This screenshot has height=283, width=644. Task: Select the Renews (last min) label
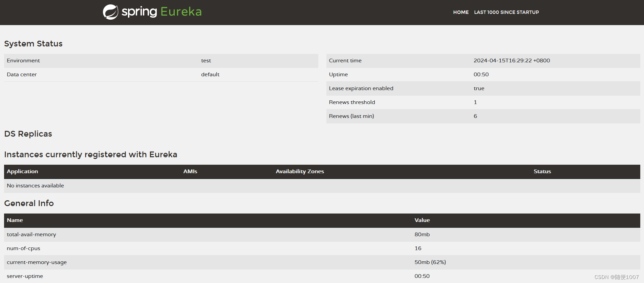pos(351,116)
